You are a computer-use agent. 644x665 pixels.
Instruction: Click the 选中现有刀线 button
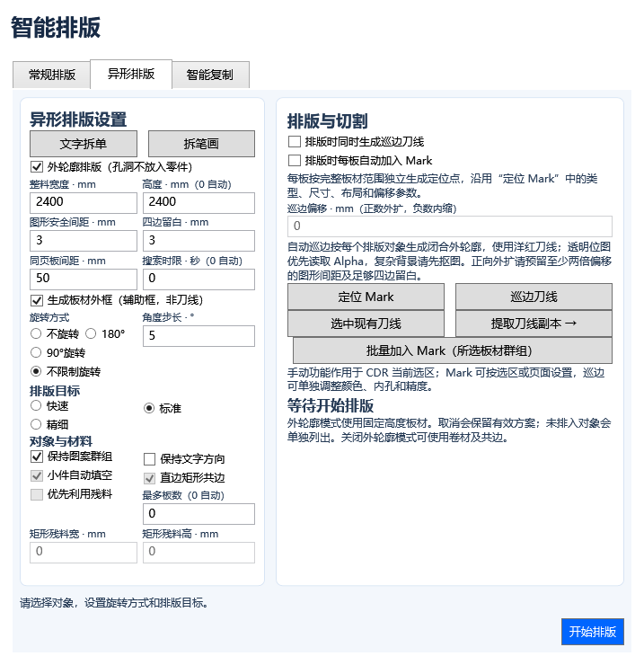tap(366, 324)
